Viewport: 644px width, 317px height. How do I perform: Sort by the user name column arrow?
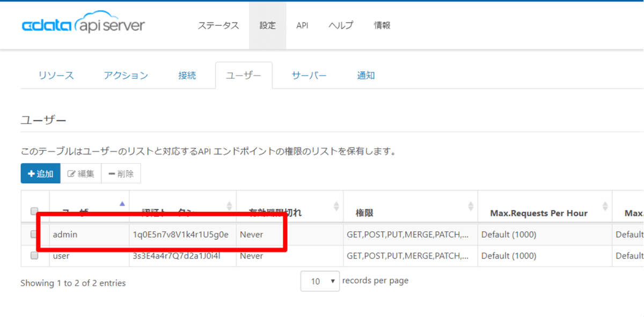pyautogui.click(x=122, y=204)
